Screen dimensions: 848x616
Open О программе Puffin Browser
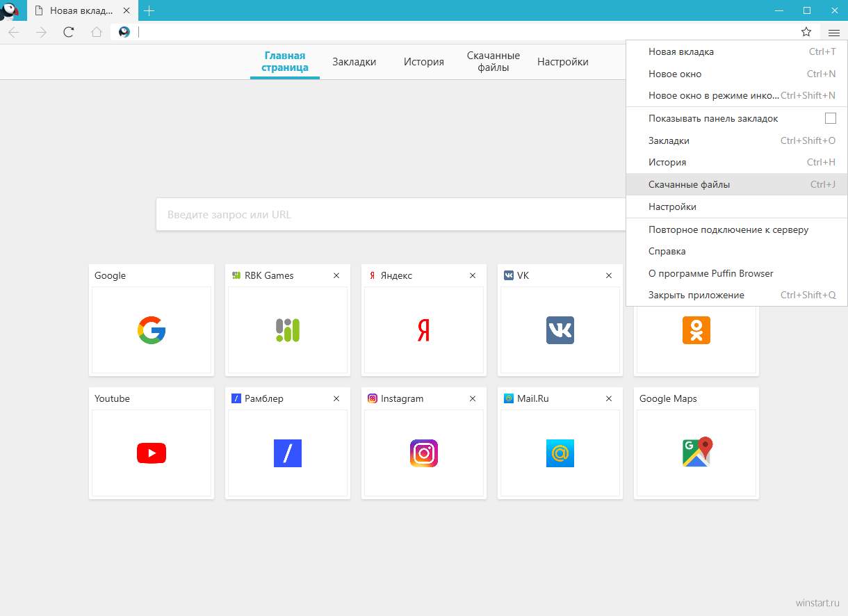click(x=737, y=273)
